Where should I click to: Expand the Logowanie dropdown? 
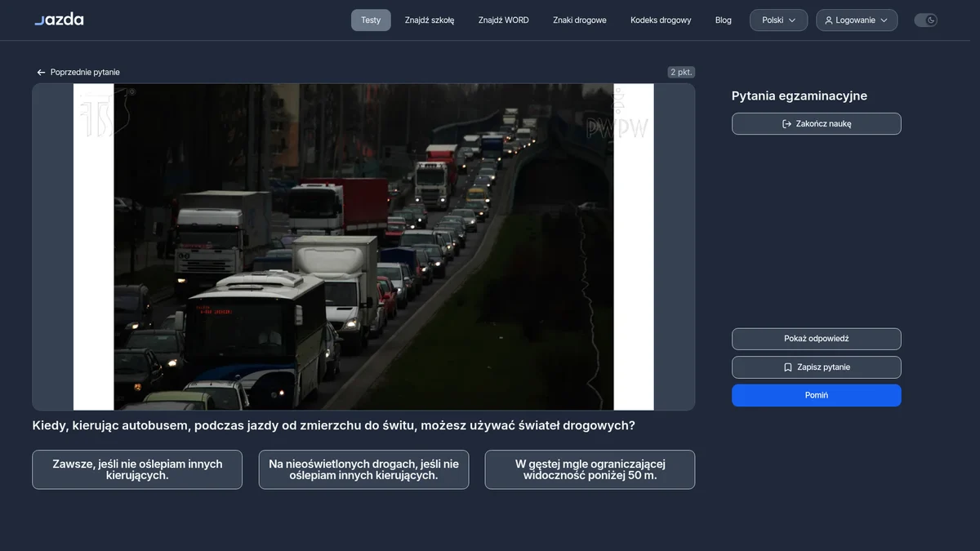click(857, 20)
